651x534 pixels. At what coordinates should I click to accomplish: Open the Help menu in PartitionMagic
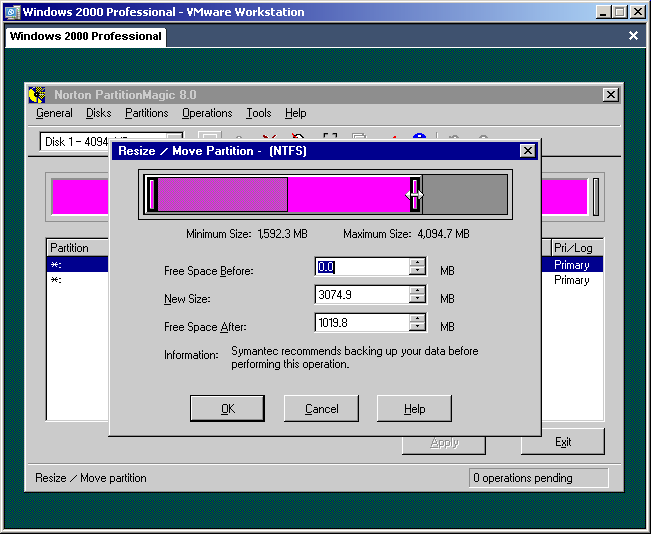pos(295,113)
